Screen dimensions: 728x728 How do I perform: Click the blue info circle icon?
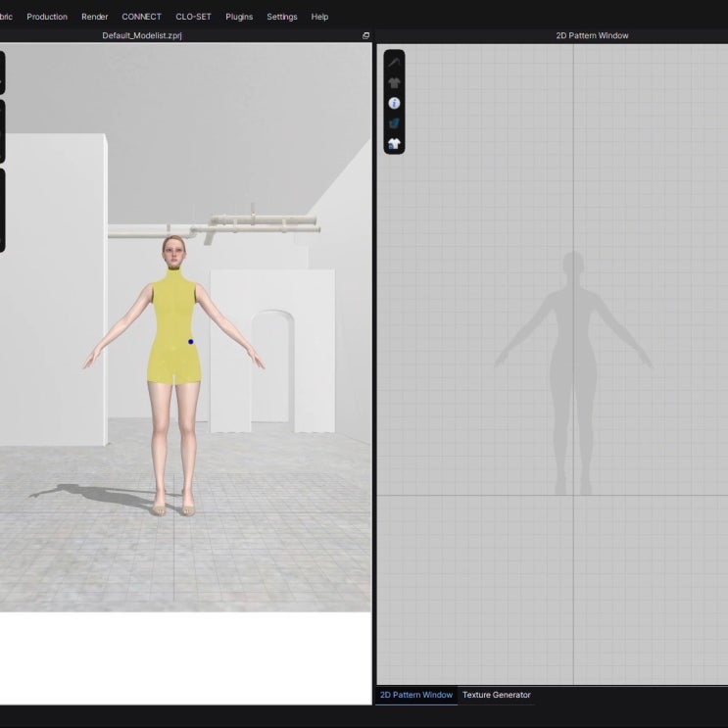tap(394, 103)
